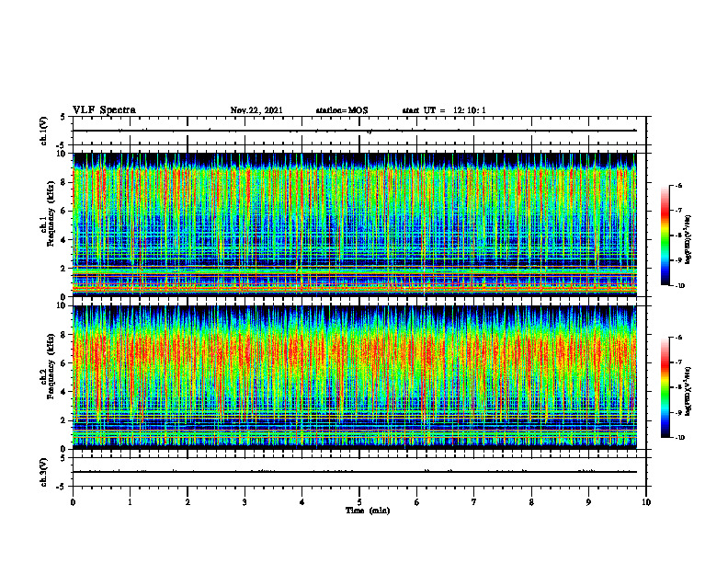728x563 pixels.
Task: Click the 'ch.3(V)' waveform axis label
Action: tap(43, 472)
